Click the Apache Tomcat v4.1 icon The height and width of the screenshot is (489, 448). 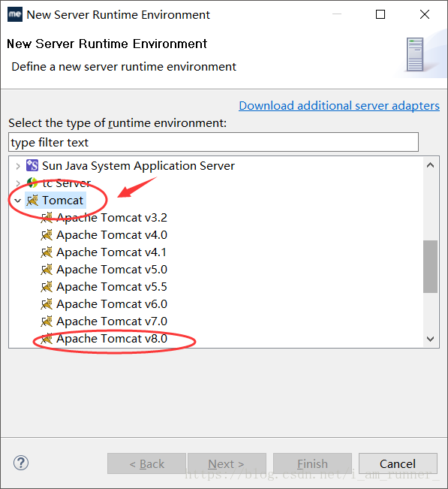47,252
